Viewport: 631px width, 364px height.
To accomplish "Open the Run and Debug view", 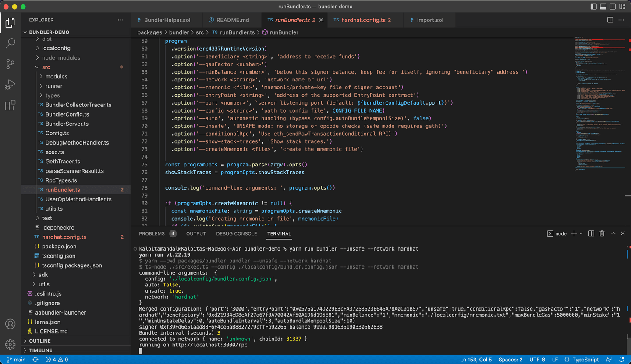I will [x=10, y=85].
